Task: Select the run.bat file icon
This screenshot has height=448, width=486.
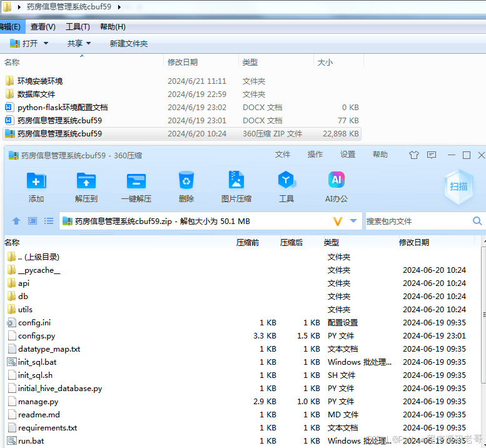Action: coord(12,441)
